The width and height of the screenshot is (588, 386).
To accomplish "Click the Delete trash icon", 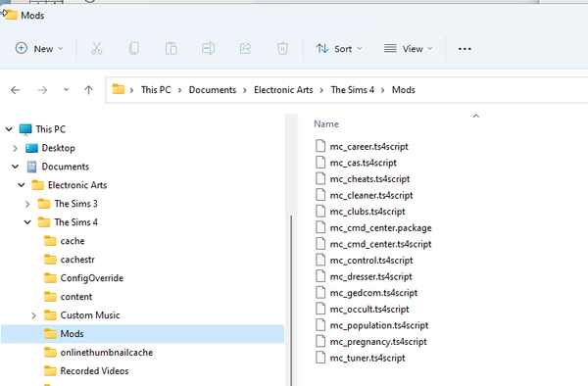I will point(282,48).
